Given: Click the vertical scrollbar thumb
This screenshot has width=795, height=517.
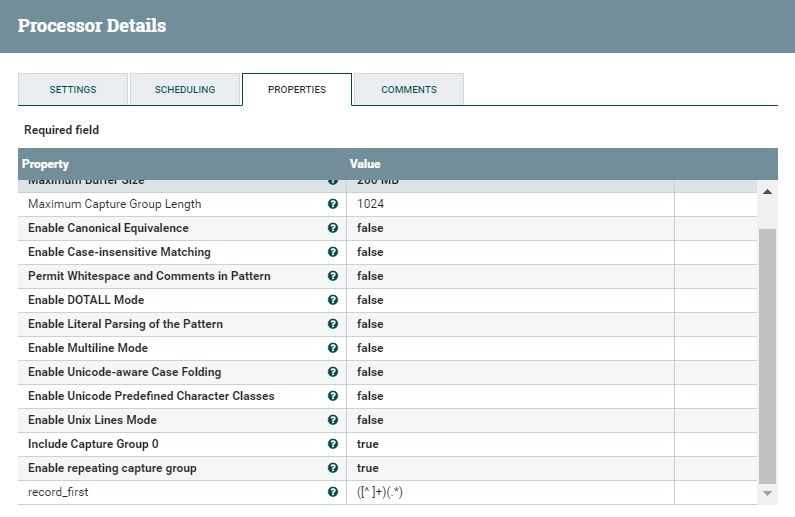Looking at the screenshot, I should coord(767,356).
